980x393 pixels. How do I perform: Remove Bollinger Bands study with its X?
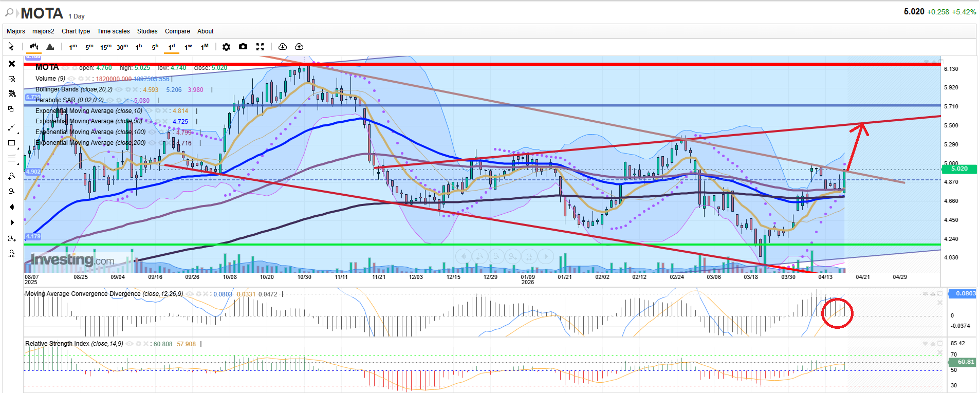point(136,89)
